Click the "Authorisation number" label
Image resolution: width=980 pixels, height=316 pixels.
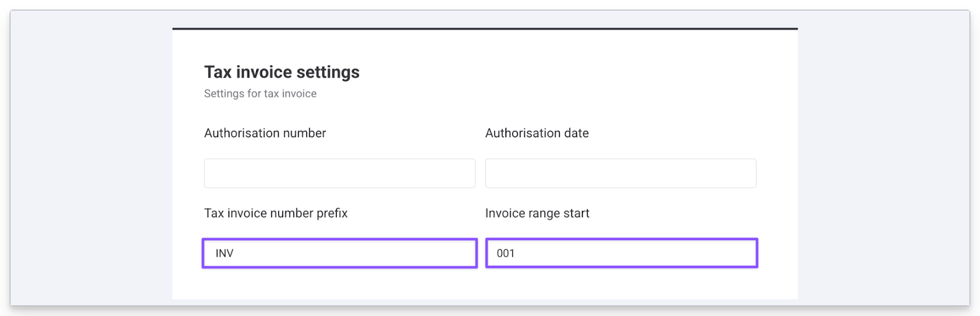tap(265, 134)
